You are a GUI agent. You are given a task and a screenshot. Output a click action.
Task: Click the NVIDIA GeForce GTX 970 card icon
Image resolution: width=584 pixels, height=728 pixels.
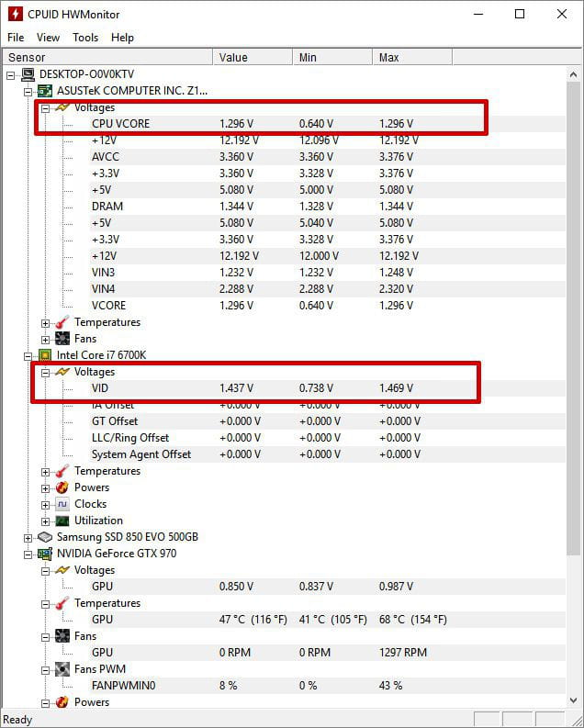point(45,554)
